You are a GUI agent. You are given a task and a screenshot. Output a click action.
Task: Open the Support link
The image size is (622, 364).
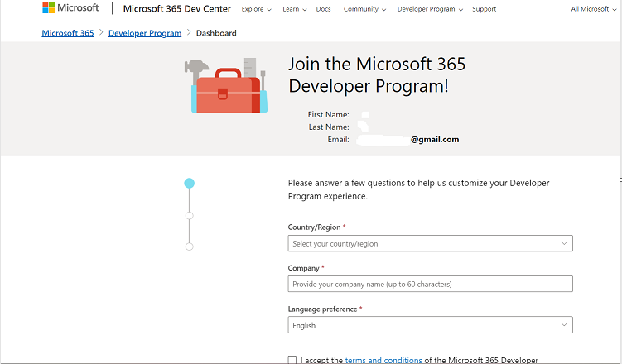(x=485, y=9)
